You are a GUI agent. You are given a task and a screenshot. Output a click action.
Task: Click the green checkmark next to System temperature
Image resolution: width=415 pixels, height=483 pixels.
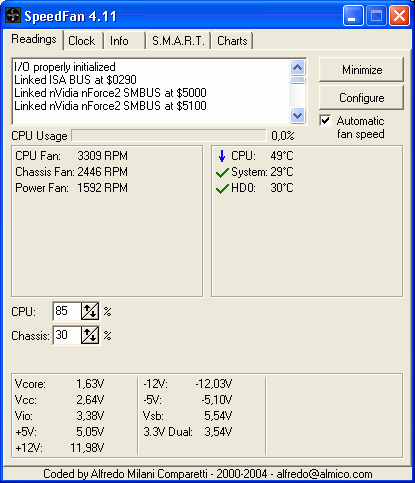point(222,173)
